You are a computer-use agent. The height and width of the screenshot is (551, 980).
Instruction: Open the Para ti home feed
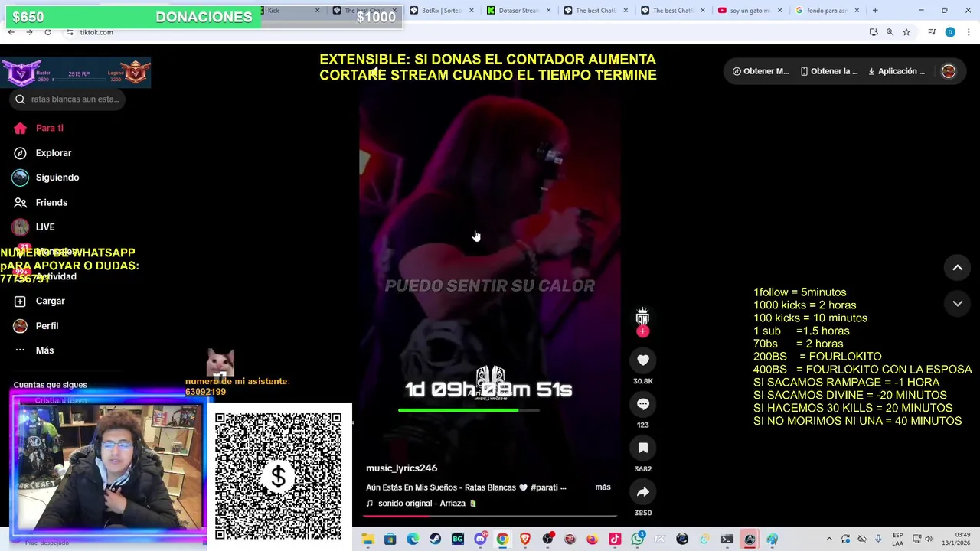point(38,128)
